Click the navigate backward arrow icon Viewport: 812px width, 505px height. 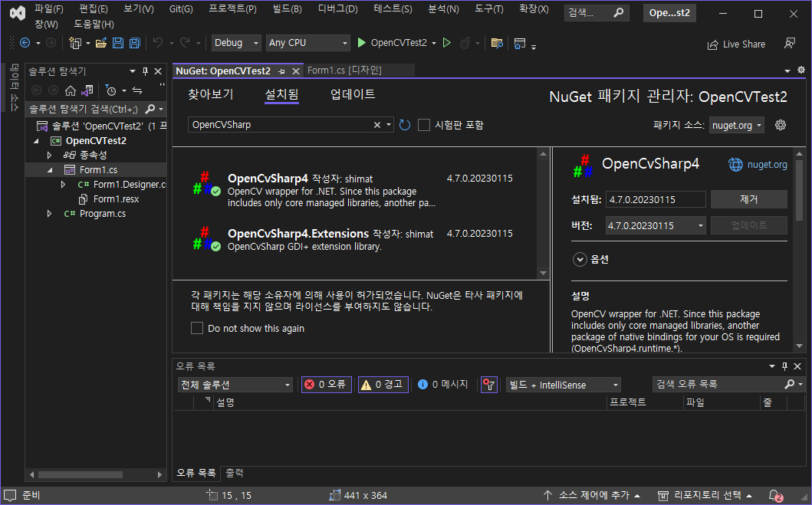[25, 43]
